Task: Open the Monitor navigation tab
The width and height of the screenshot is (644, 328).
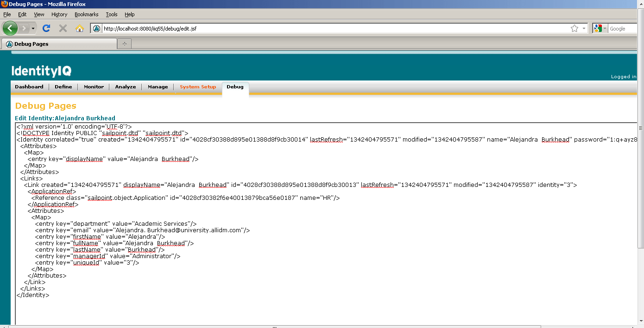Action: pos(94,87)
